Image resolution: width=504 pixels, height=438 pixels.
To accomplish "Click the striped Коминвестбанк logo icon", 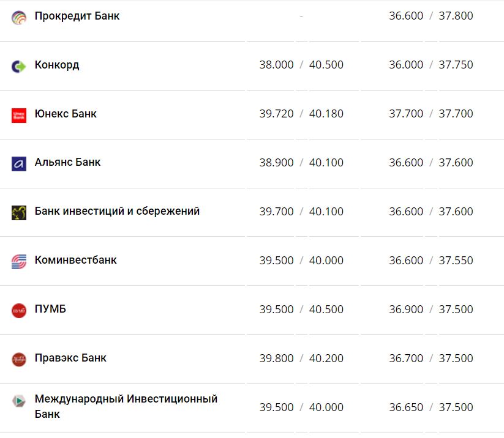I will [19, 260].
